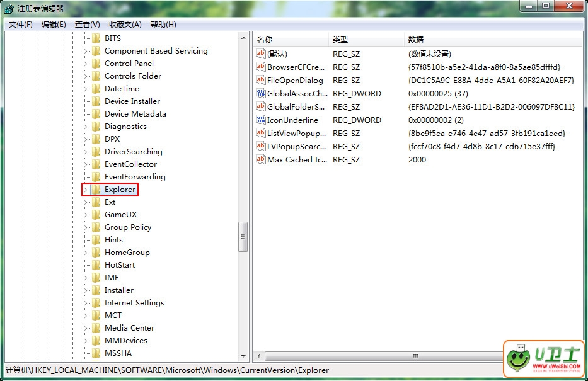
Task: Click the Hints folder icon
Action: 96,240
